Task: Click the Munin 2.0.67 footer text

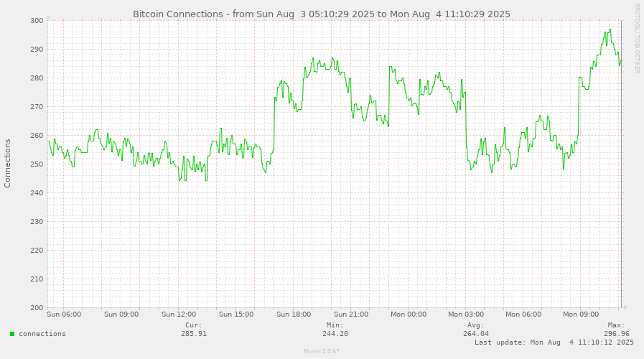Action: [322, 352]
